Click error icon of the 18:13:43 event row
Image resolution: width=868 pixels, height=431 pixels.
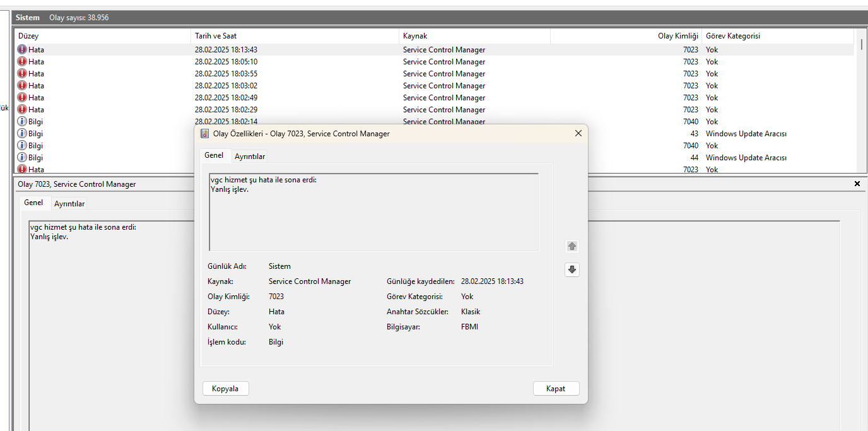22,50
